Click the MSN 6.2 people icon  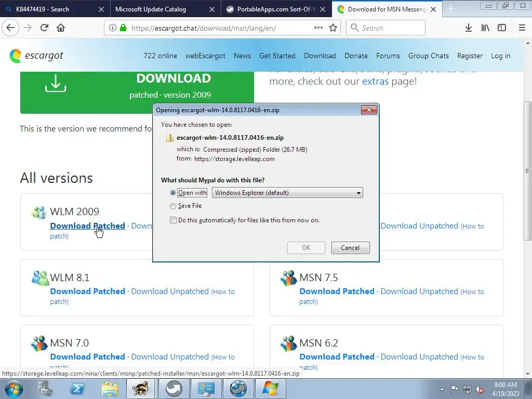tap(289, 343)
